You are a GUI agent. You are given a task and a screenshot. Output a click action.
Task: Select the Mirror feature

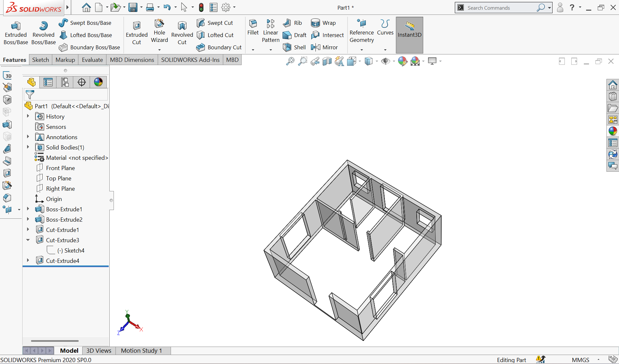pos(324,47)
